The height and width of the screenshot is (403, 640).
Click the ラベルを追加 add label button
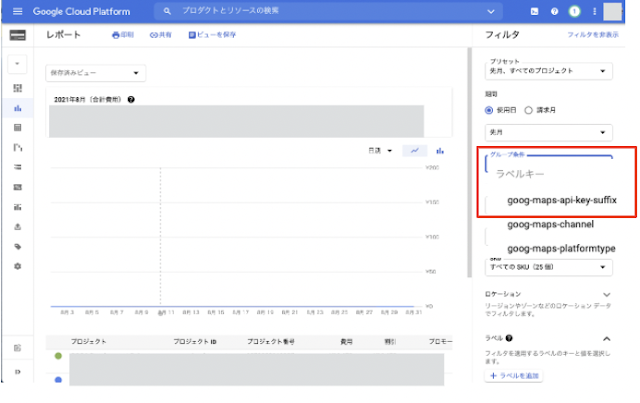[514, 376]
